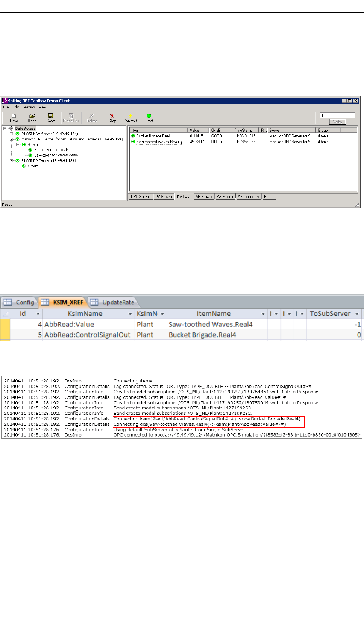Switch to the AE Browse tab

click(x=205, y=197)
